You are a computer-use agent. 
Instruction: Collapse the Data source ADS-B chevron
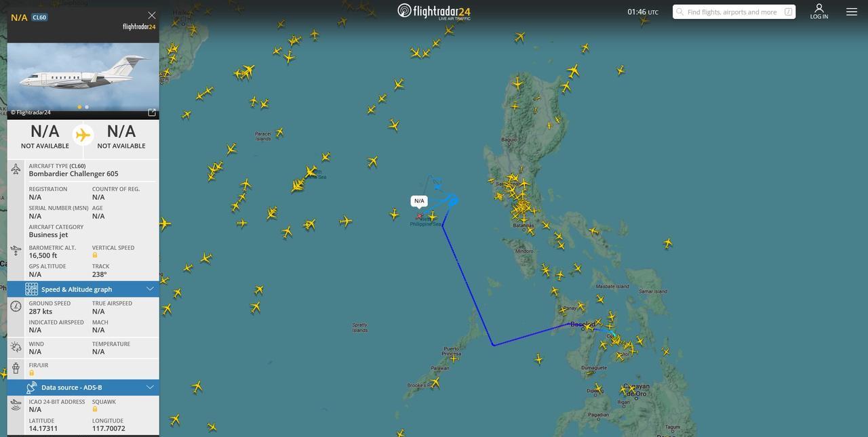tap(150, 388)
